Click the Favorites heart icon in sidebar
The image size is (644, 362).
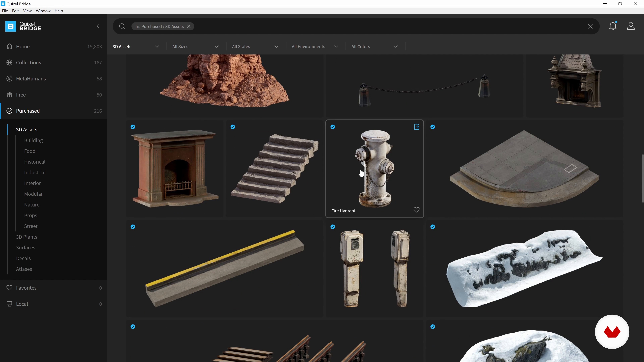click(10, 288)
